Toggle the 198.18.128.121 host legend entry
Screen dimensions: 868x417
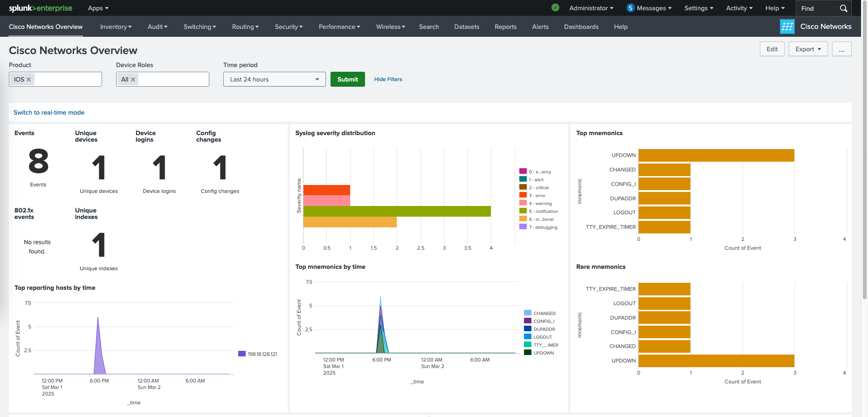262,354
